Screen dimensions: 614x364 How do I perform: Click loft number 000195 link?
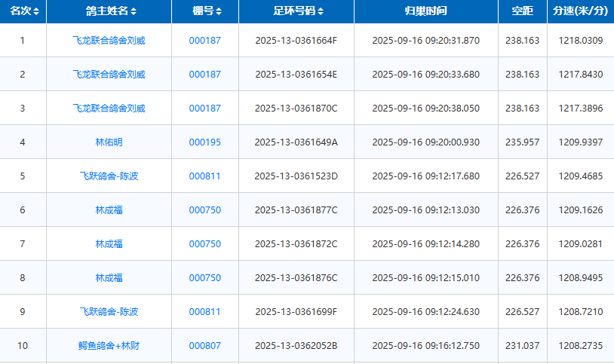(204, 142)
